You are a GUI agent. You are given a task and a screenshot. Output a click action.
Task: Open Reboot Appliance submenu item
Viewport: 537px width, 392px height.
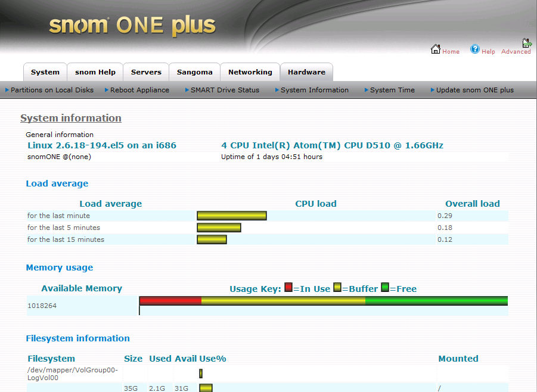pos(139,90)
